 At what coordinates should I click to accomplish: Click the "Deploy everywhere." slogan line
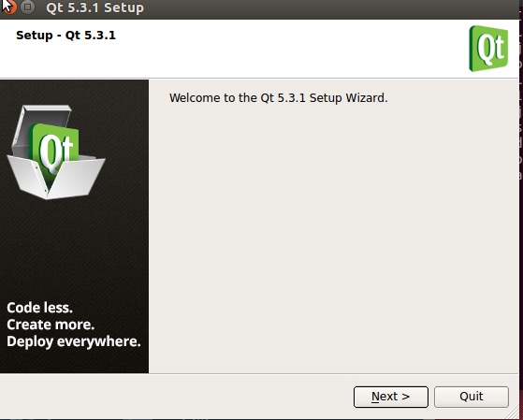pyautogui.click(x=74, y=341)
